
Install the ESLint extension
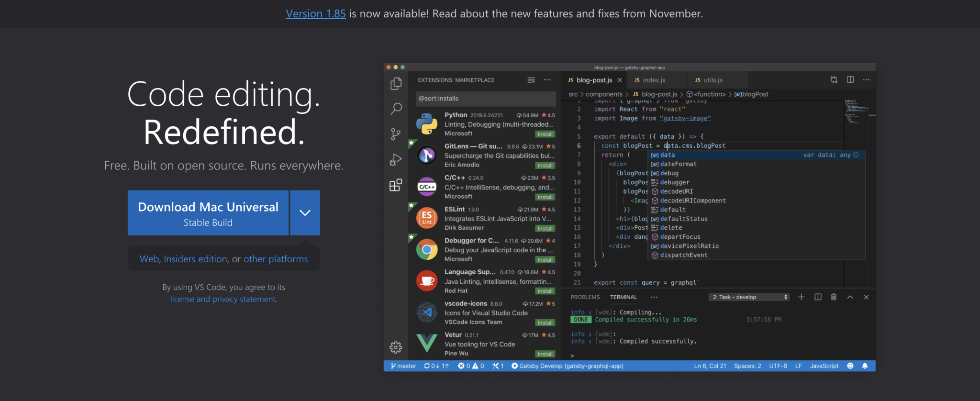click(x=545, y=228)
